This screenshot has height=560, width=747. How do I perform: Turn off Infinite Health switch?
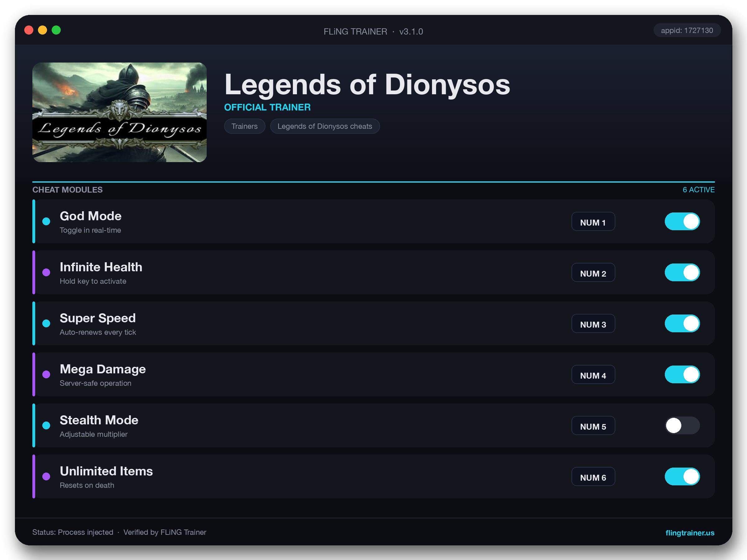[682, 273]
